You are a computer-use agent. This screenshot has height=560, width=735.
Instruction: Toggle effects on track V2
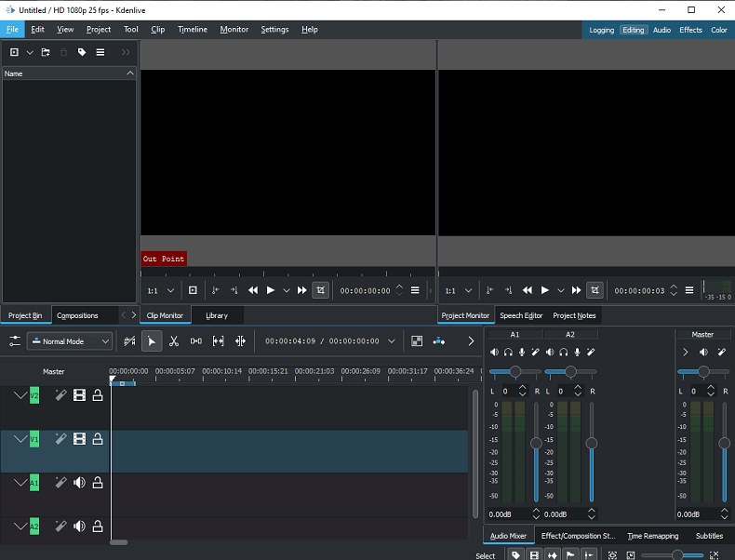coord(60,395)
